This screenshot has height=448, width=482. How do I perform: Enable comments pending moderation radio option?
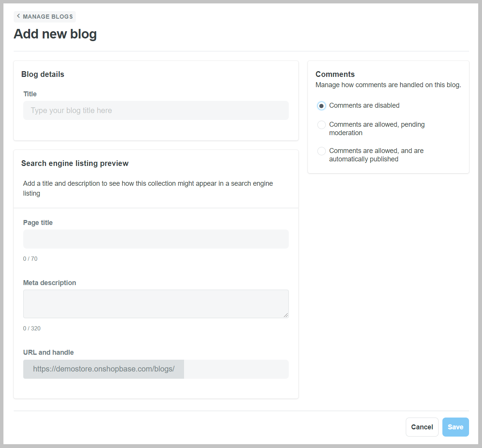[x=322, y=125]
